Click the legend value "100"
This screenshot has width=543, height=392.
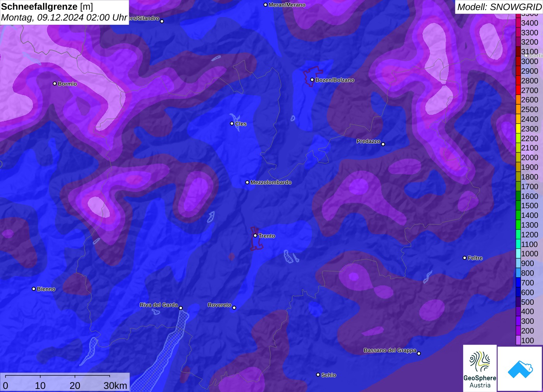(527, 340)
